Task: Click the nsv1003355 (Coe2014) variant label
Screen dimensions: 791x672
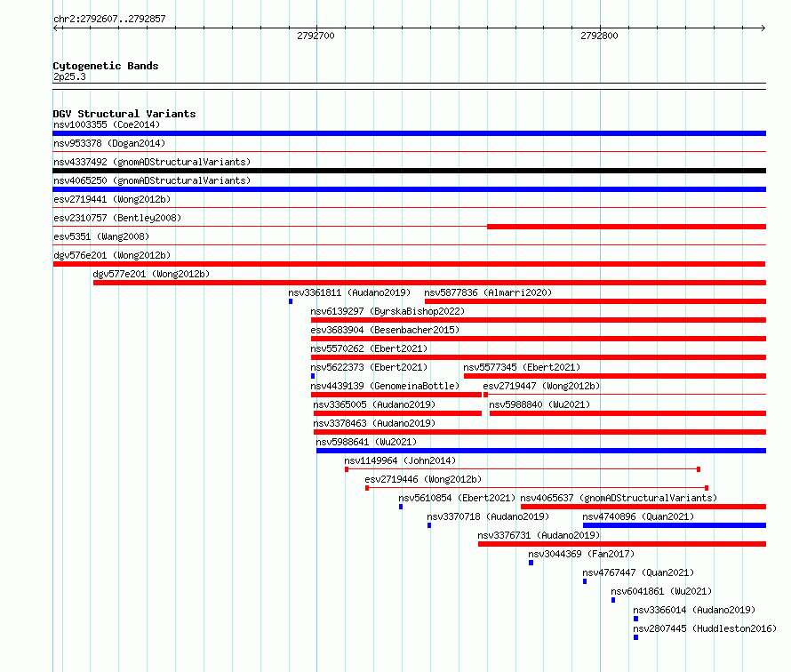Action: tap(107, 124)
